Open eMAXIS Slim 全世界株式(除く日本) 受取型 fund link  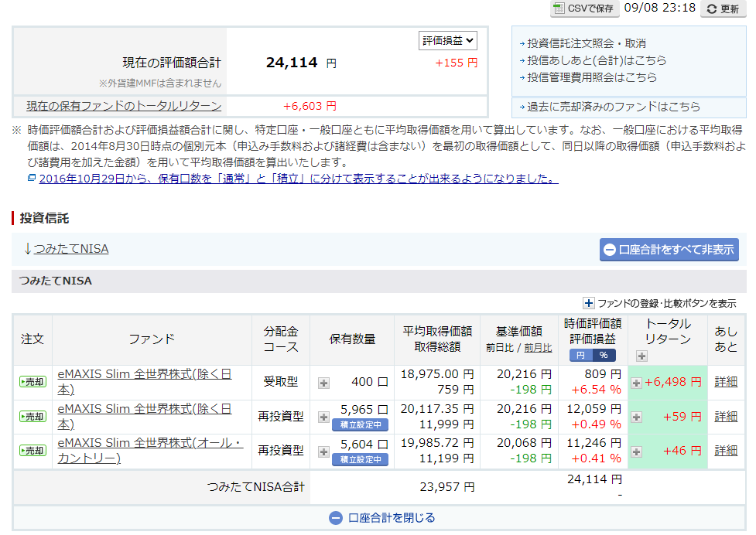point(145,381)
